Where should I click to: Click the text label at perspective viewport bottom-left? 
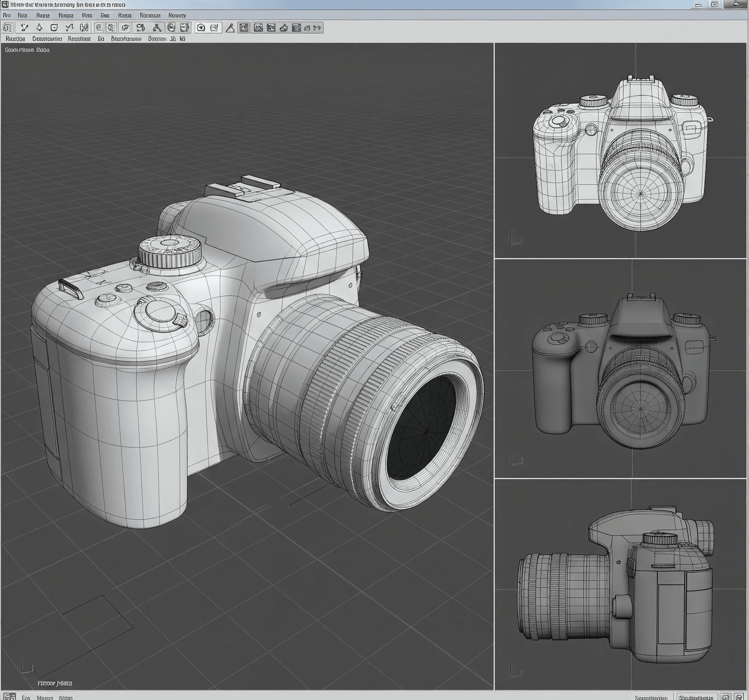pos(54,683)
